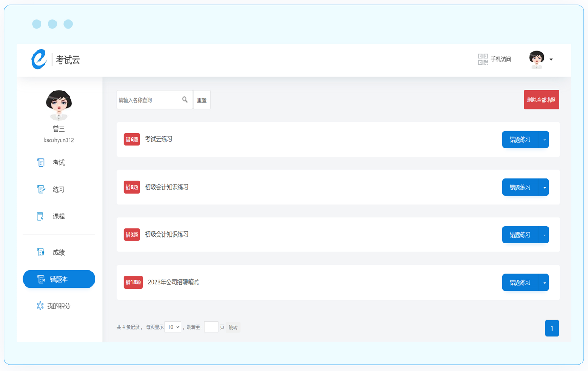Image resolution: width=588 pixels, height=371 pixels.
Task: Click the 成绩 sidebar icon
Action: tap(41, 252)
